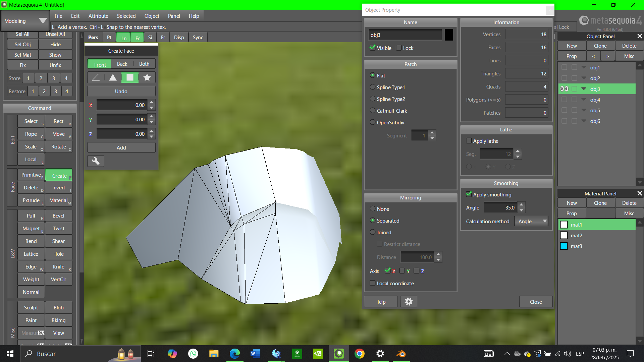This screenshot has width=644, height=362.
Task: Toggle the eye visibility icon for obj3
Action: pos(564,89)
